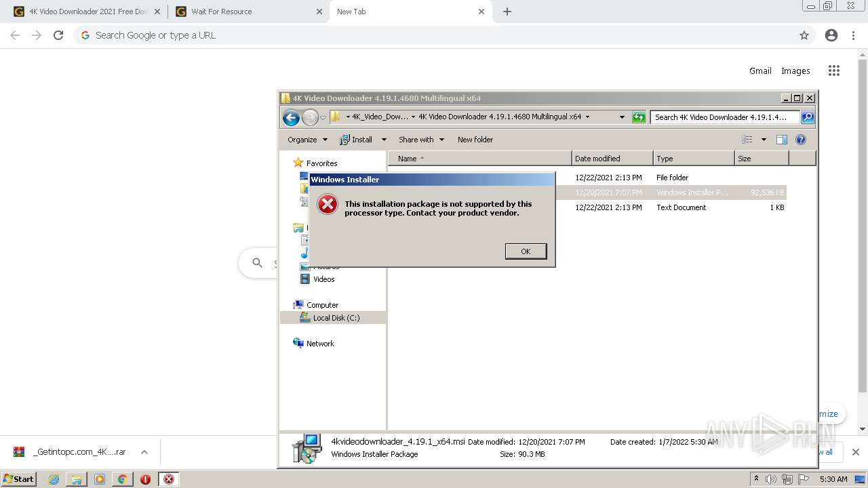The height and width of the screenshot is (488, 868).
Task: Click the Explorer forward arrow button
Action: (x=310, y=117)
